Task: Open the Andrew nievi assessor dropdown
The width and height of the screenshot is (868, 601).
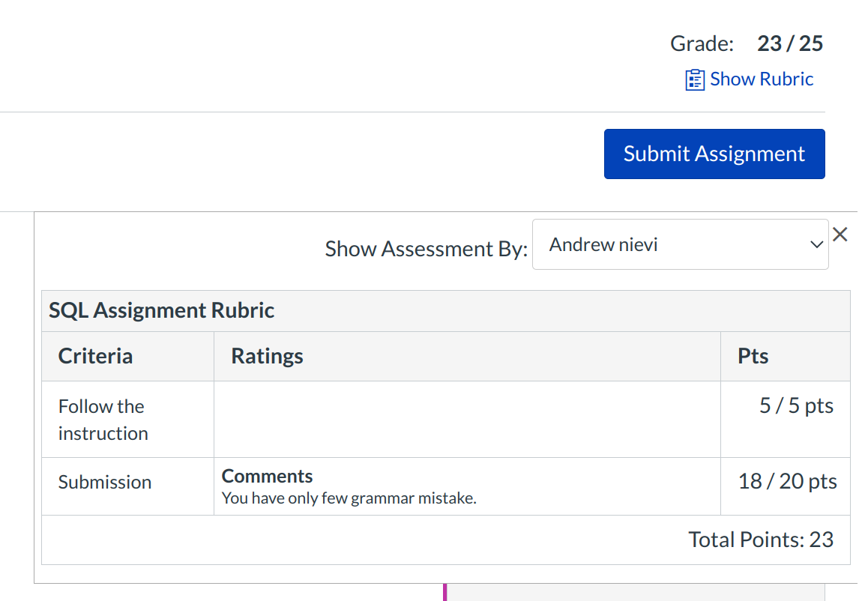Action: [x=679, y=244]
